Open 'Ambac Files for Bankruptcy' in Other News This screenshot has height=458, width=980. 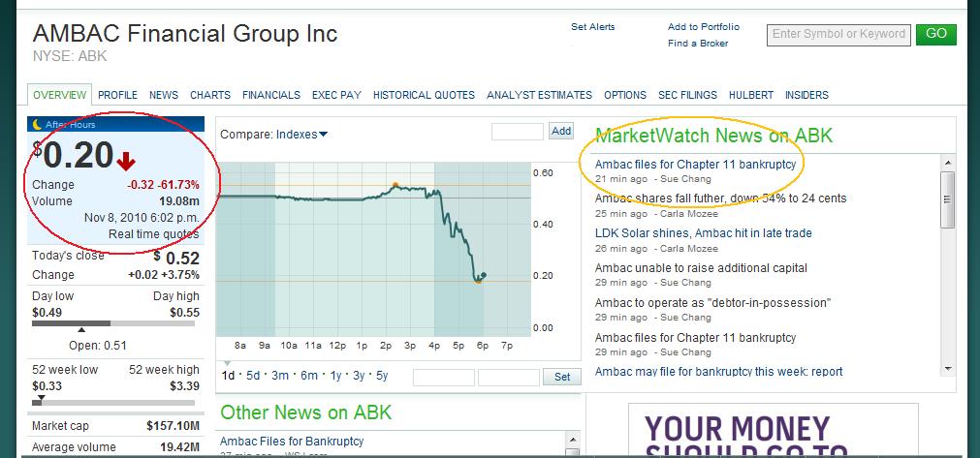click(x=291, y=442)
